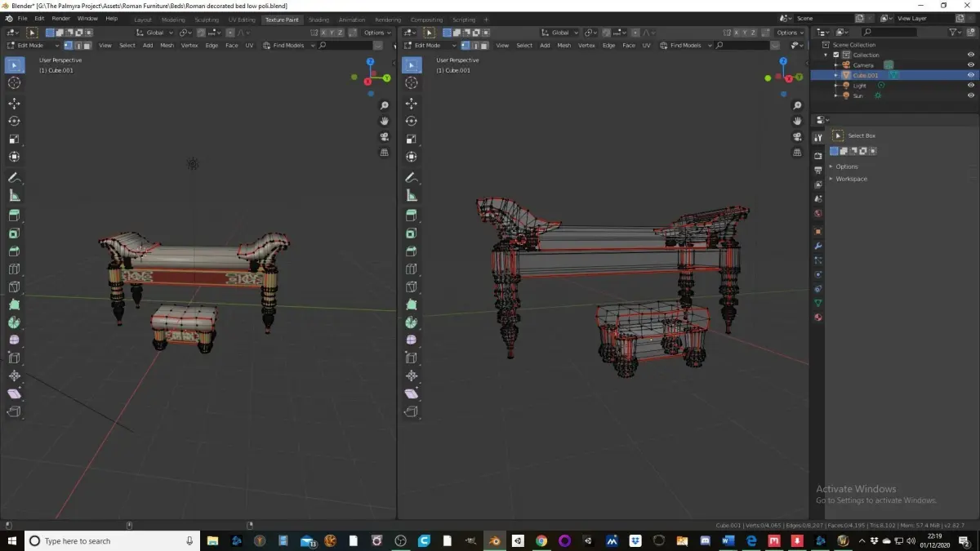Select the Smooth tool in the left viewport
The width and height of the screenshot is (980, 551).
coord(14,340)
